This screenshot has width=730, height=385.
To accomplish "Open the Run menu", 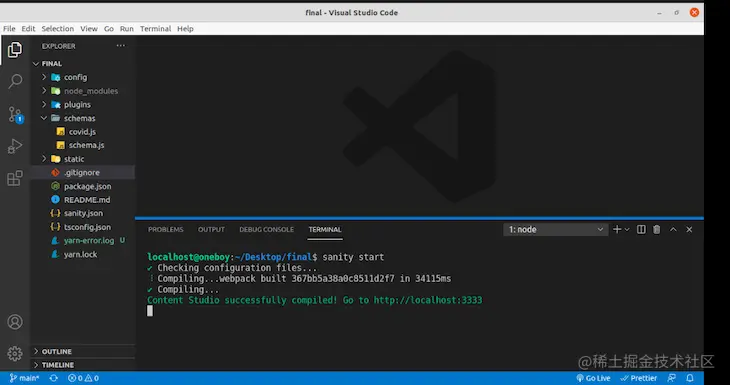I will [127, 28].
